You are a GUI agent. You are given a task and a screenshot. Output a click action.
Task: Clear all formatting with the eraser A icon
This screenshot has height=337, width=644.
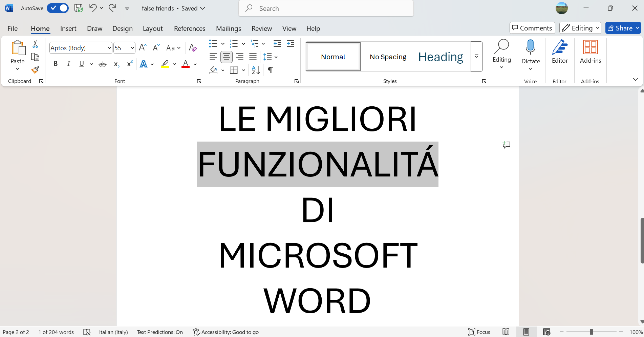[193, 47]
